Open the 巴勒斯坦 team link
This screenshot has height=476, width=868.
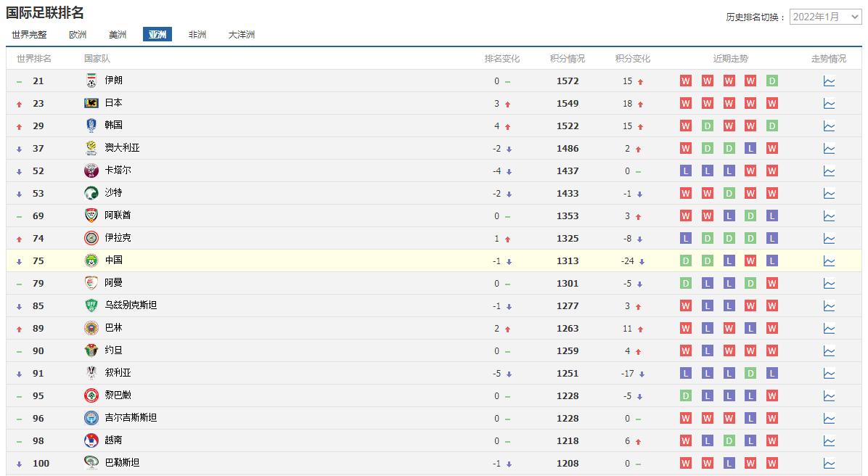123,463
